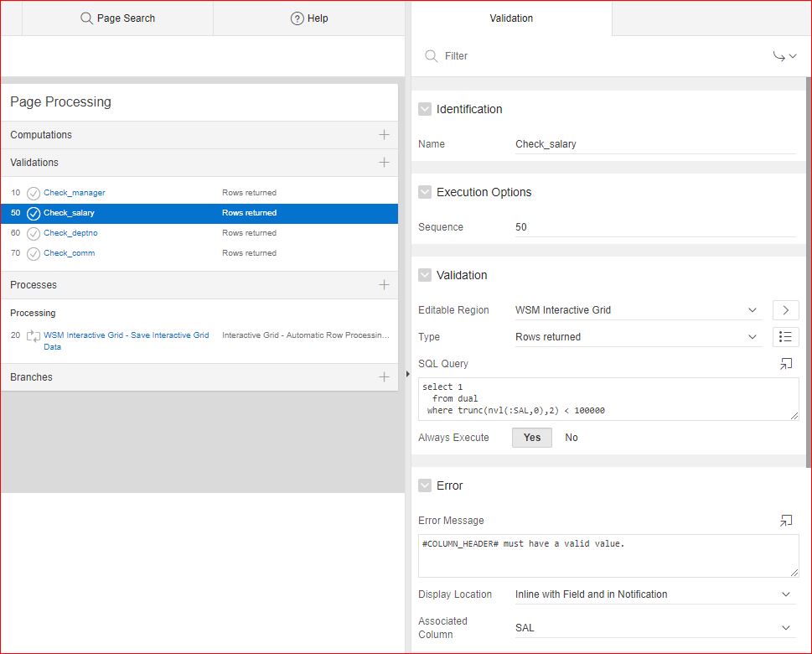The width and height of the screenshot is (812, 654).
Task: Open the Editable Region dropdown
Action: [x=637, y=310]
